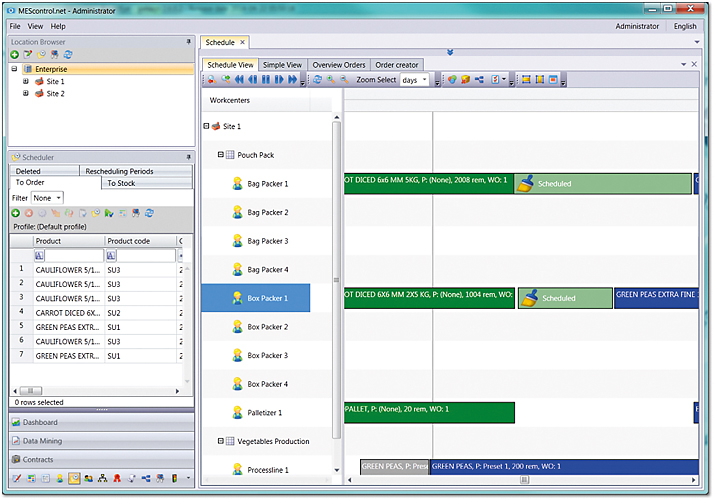This screenshot has height=500, width=714.
Task: Click blue hierarchy icon in schedule toolbar
Action: click(x=479, y=80)
